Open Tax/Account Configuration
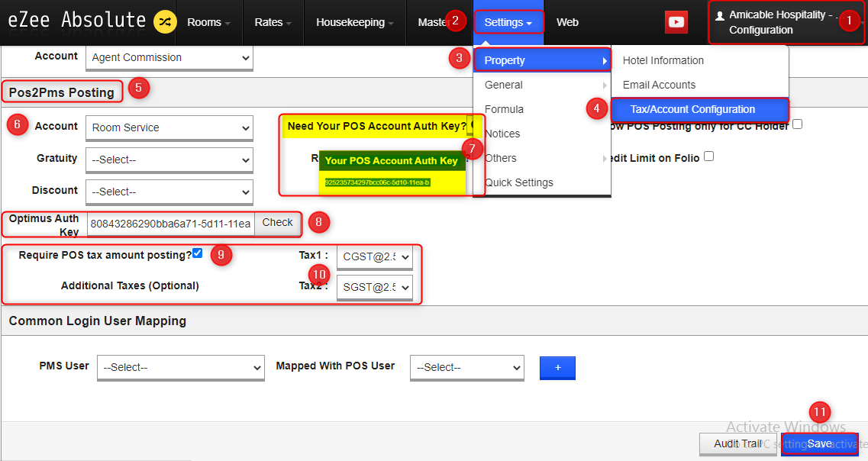Screen dimensions: 868x461 700,109
